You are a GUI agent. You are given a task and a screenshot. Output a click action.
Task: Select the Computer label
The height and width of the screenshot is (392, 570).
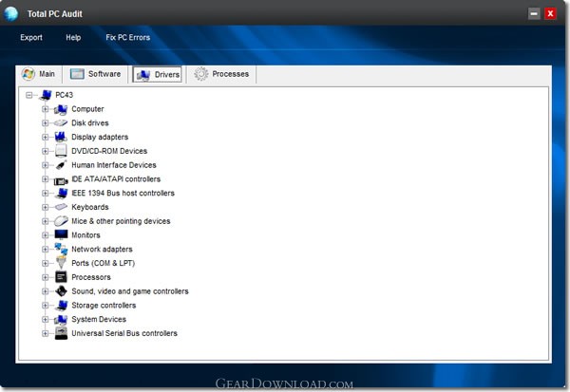coord(87,109)
